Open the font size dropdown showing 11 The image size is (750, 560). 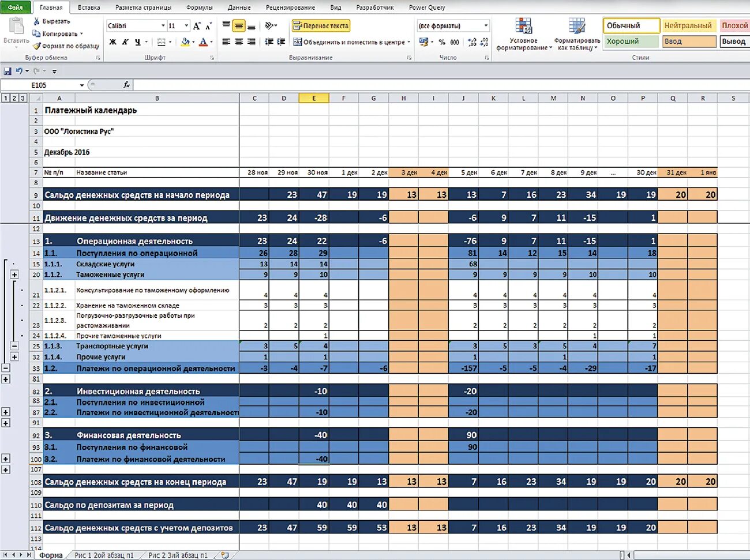pyautogui.click(x=186, y=26)
